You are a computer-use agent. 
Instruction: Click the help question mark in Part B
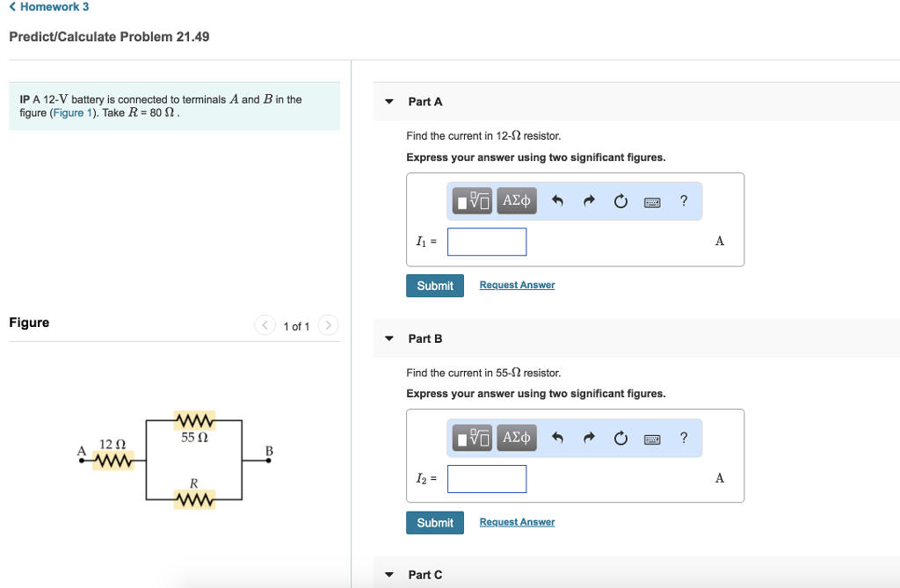pyautogui.click(x=683, y=438)
